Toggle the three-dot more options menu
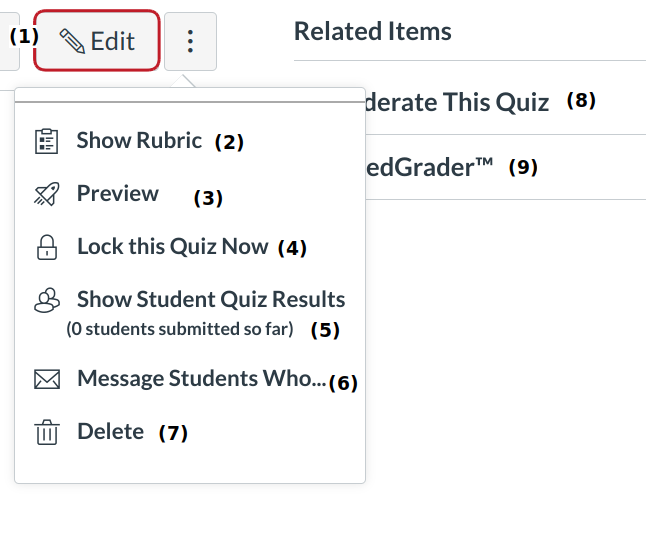 pyautogui.click(x=190, y=41)
